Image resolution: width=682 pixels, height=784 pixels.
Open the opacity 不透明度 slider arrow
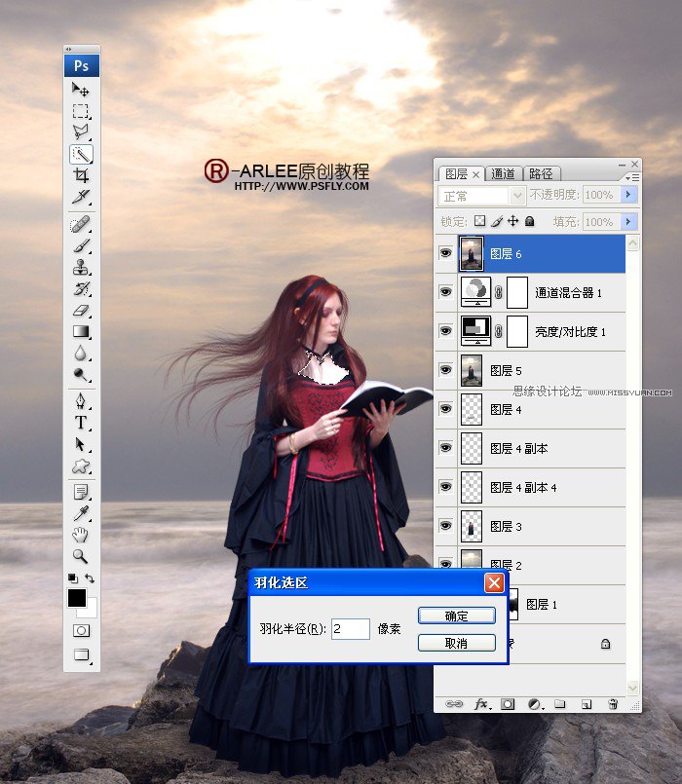point(629,195)
